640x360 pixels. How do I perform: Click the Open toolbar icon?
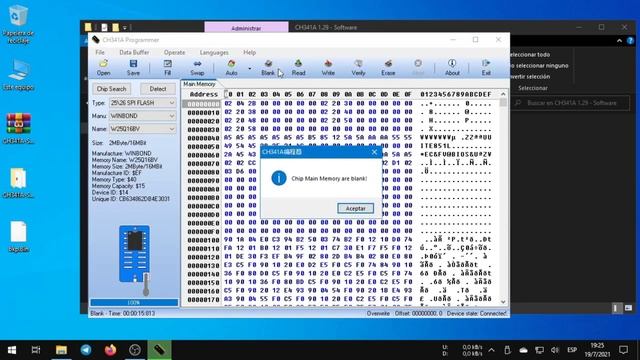click(103, 67)
